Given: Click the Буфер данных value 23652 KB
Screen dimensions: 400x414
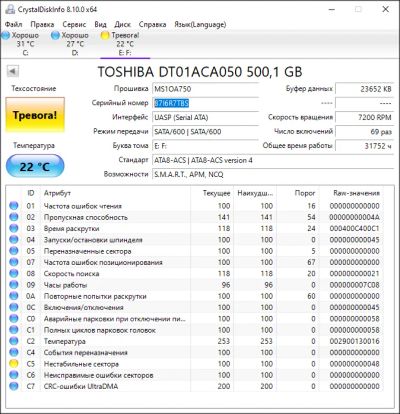Looking at the screenshot, I should click(364, 89).
